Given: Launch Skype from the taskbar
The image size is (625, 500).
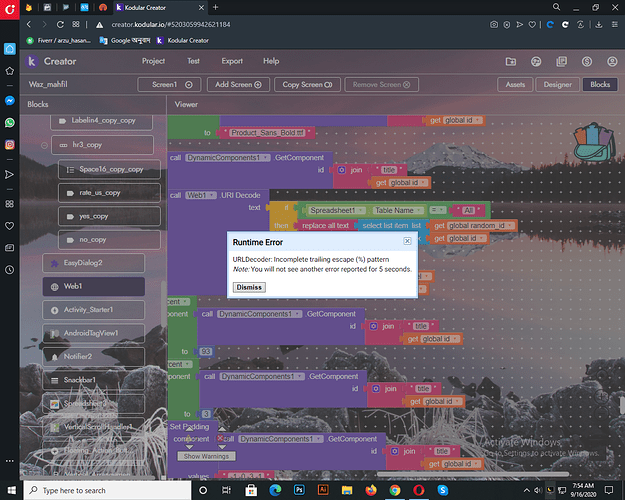Looking at the screenshot, I should 443,490.
